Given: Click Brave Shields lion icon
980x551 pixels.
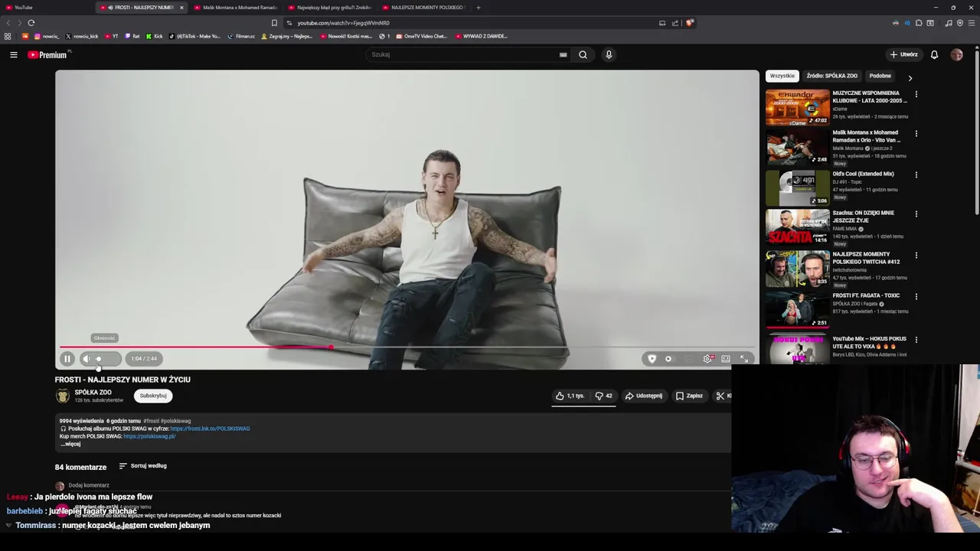Looking at the screenshot, I should (689, 23).
